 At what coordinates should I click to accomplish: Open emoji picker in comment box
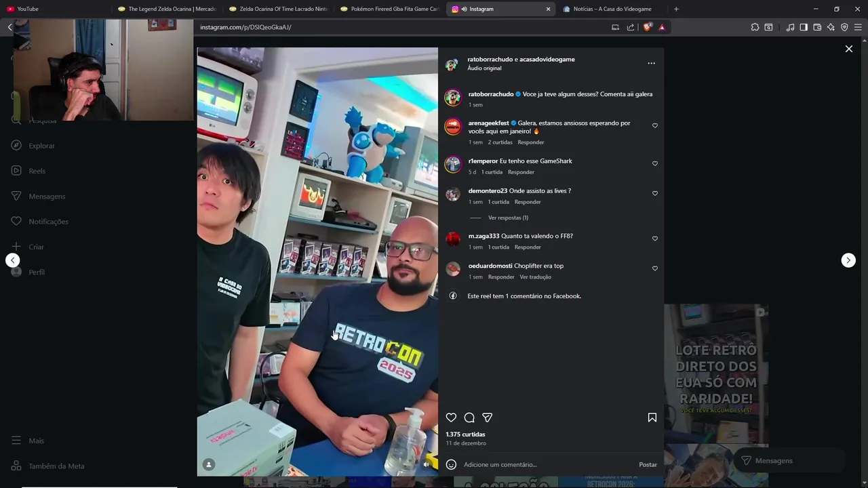451,464
